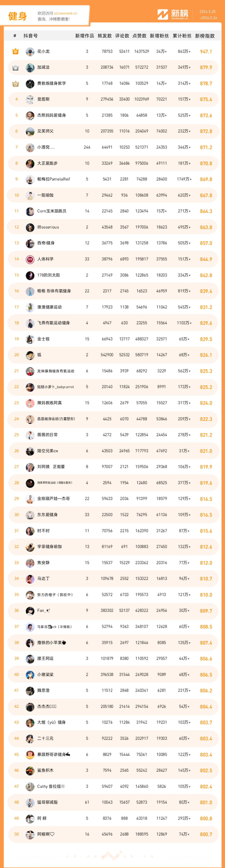Open 加减法's profile avatar
This screenshot has width=225, height=868.
pyautogui.click(x=30, y=68)
